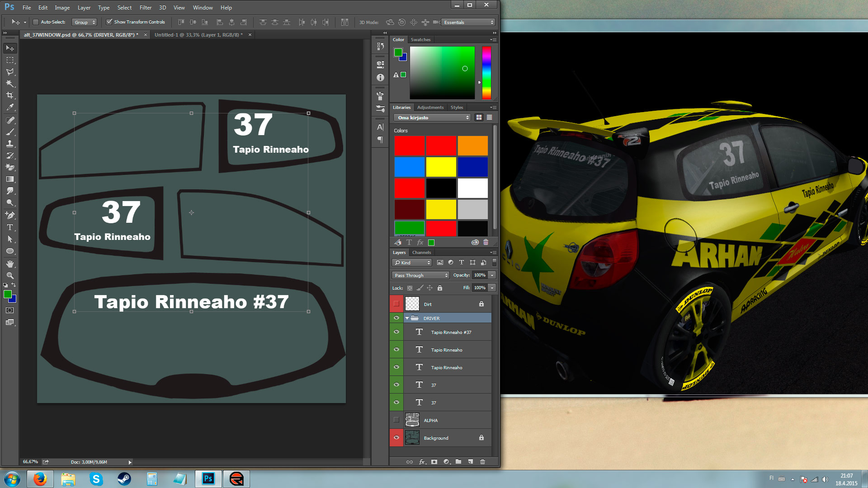Screen dimensions: 868x488
Task: Create a new layer icon
Action: (471, 462)
